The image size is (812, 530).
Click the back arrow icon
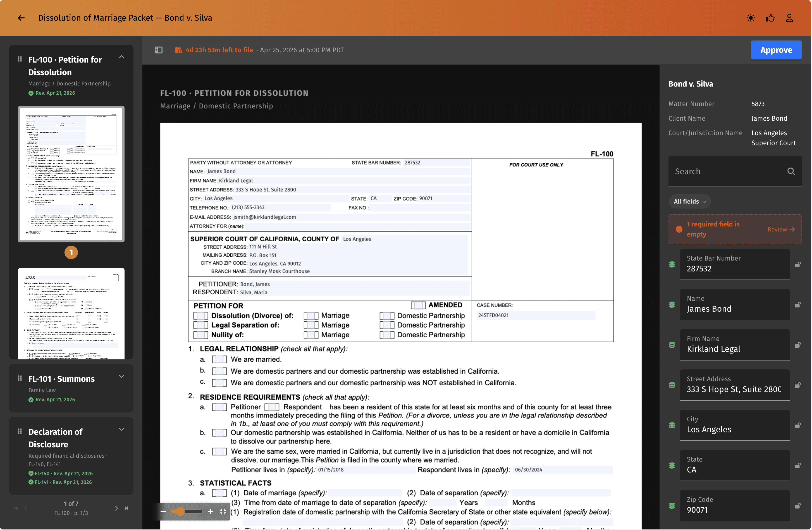(21, 18)
